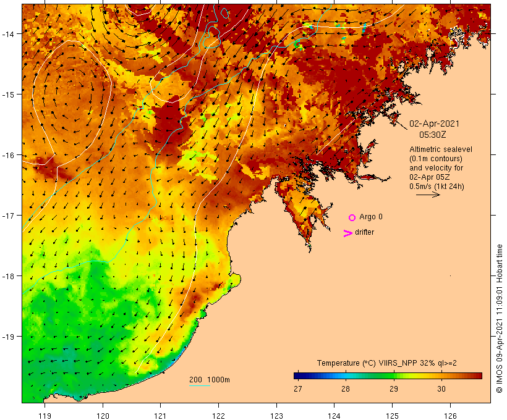Image resolution: width=507 pixels, height=420 pixels.
Task: Click the latitude label -17
Action: pos(8,216)
